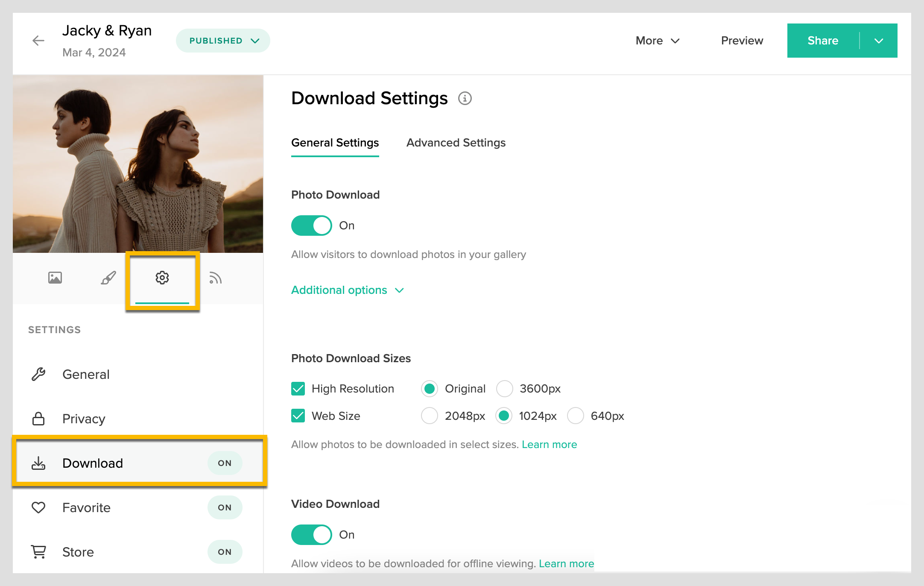Select the settings gear icon tab
The width and height of the screenshot is (924, 586).
(162, 278)
